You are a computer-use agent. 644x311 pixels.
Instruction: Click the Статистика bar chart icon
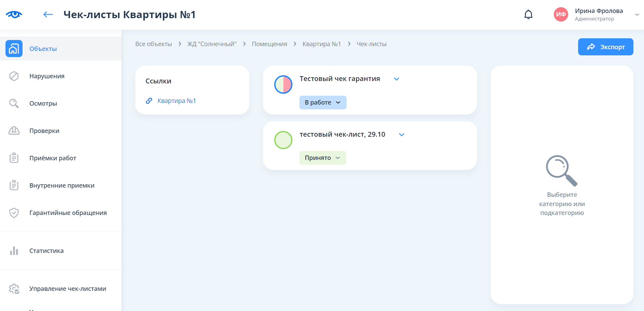[x=14, y=251]
